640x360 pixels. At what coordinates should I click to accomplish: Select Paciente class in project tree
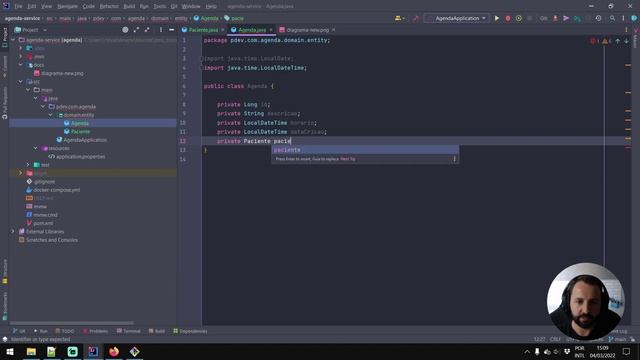[x=80, y=131]
